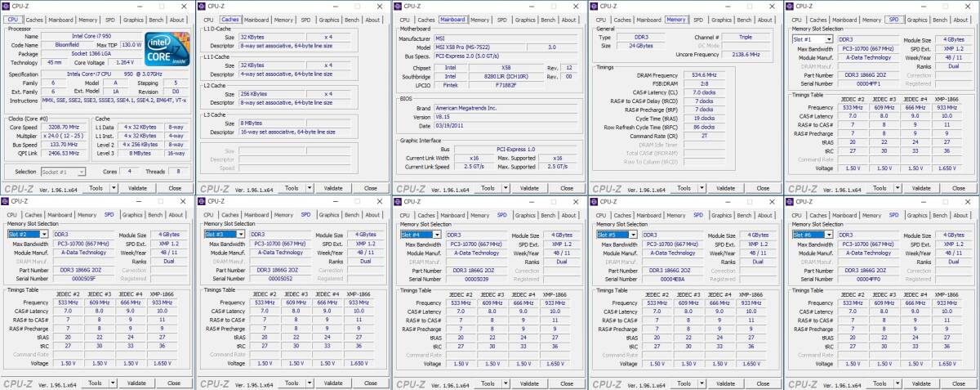
Task: Click Validate in the Processor window
Action: point(137,188)
